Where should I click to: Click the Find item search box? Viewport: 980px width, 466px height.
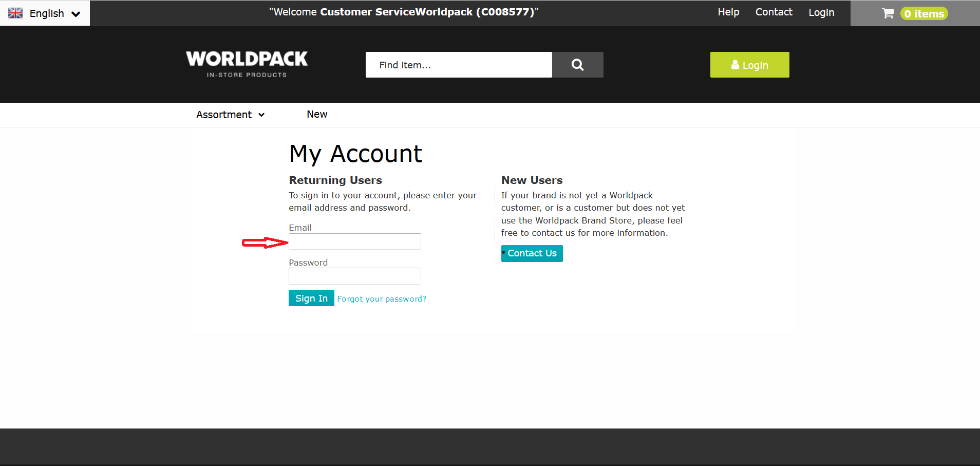[458, 65]
